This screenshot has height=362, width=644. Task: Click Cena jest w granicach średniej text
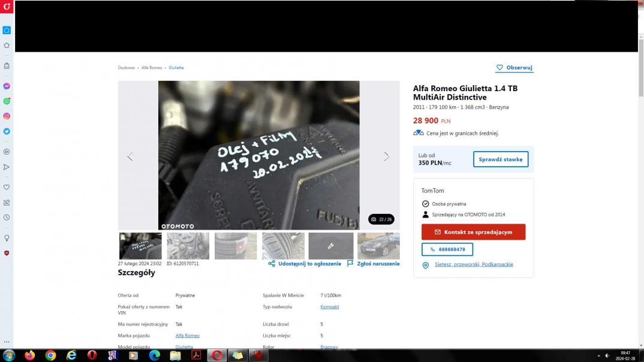pyautogui.click(x=462, y=133)
